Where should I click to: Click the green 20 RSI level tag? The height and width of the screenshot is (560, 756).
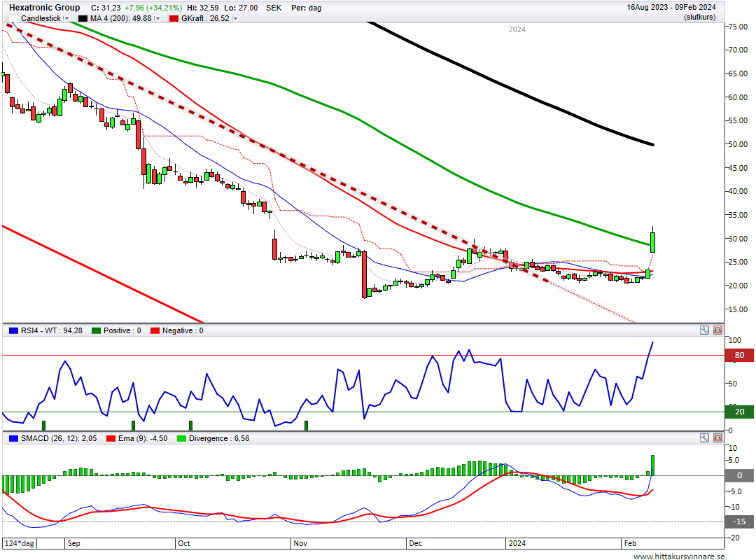coord(739,412)
